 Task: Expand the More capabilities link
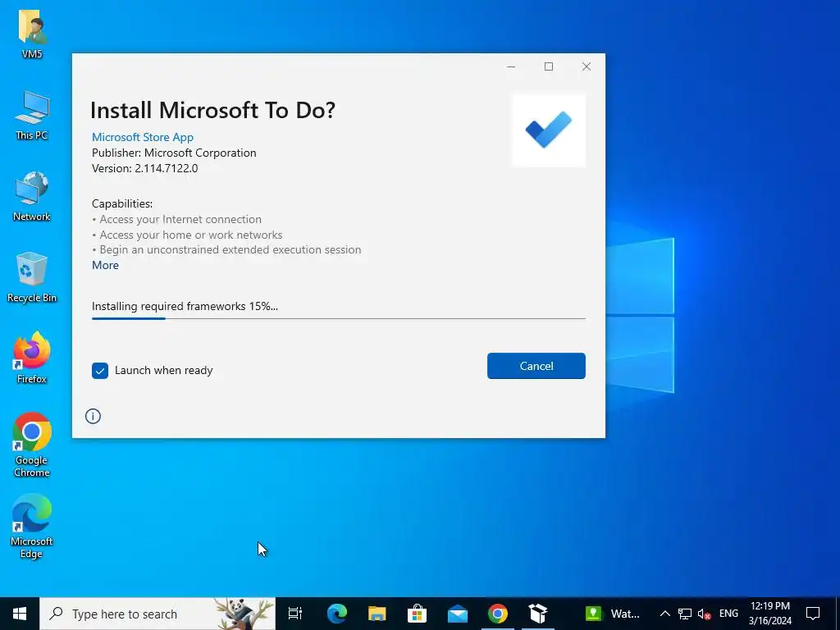pyautogui.click(x=106, y=265)
